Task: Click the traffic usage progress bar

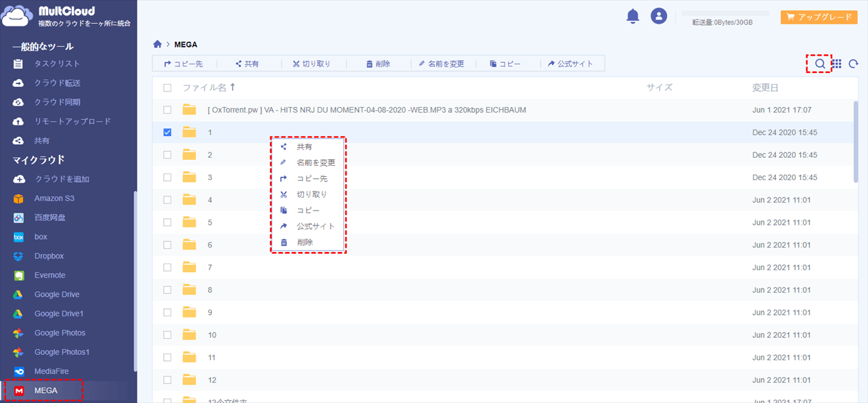Action: 725,13
